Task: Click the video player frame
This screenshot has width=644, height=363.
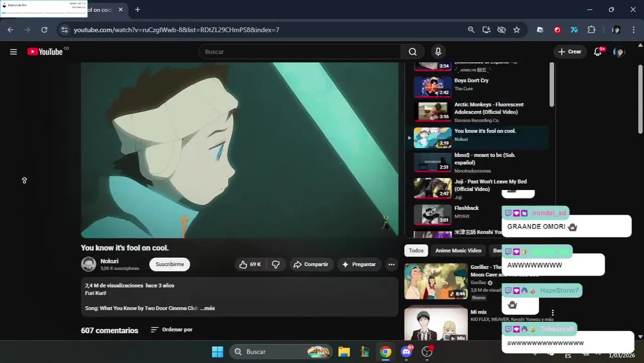Action: point(240,150)
